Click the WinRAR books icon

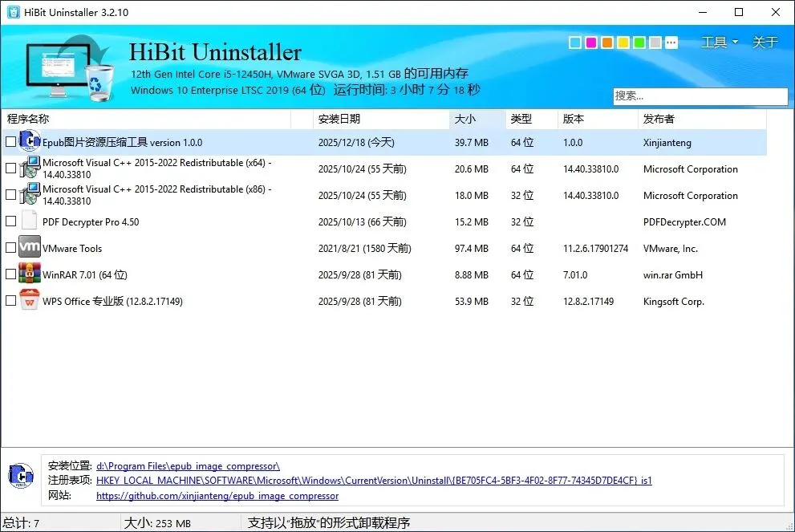[30, 273]
